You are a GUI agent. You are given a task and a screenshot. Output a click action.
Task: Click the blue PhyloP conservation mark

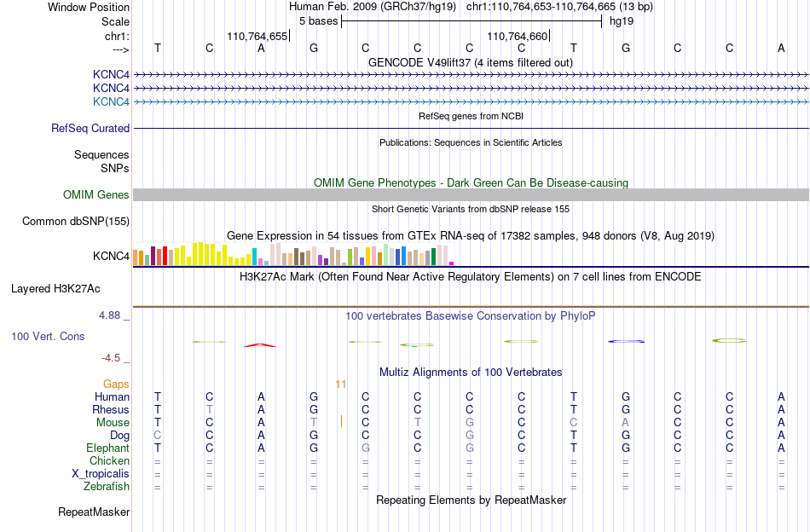(x=626, y=341)
